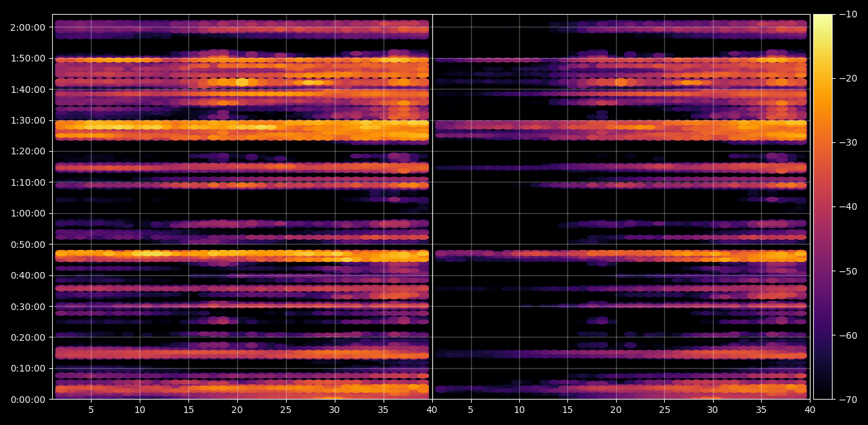Select x-axis tick 10 under right panel
The image size is (868, 425).
point(519,410)
